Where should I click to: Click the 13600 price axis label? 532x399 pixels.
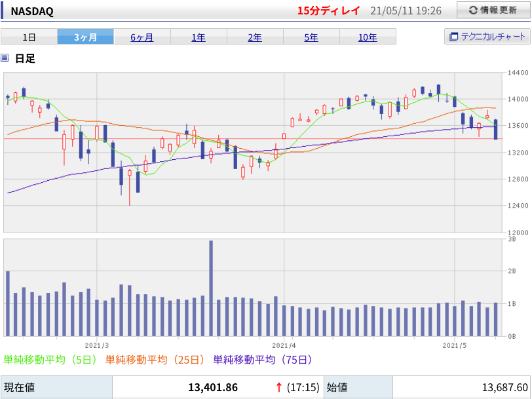pos(518,126)
